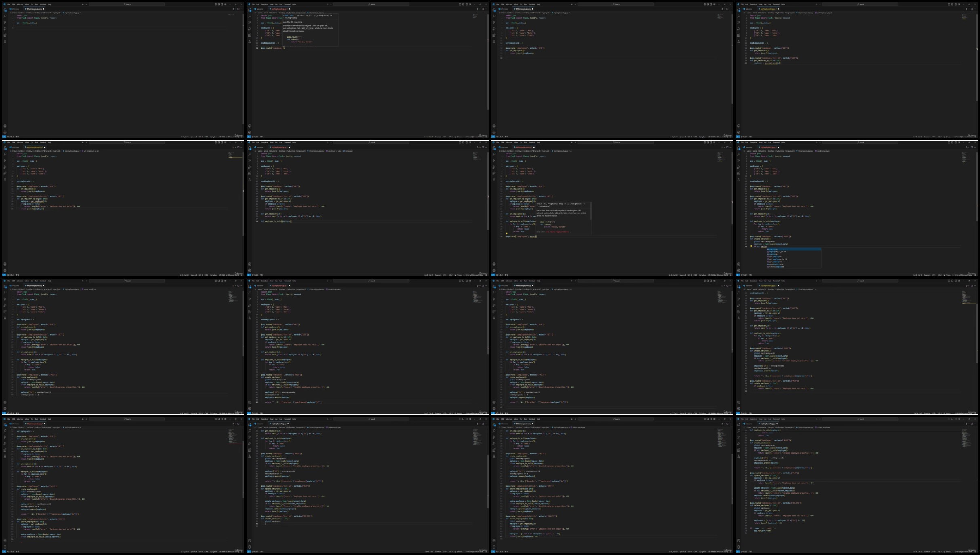980x555 pixels.
Task: Click Run Python File in the imports-only frame
Action: (x=233, y=9)
